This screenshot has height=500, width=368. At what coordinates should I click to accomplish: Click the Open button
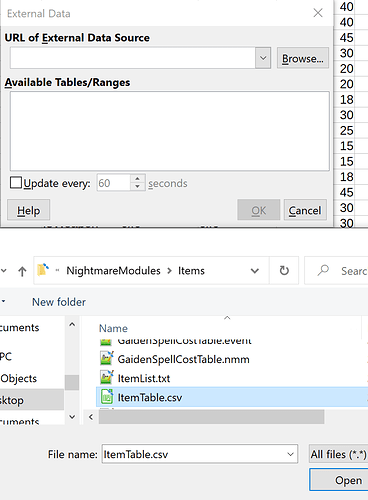(x=340, y=480)
